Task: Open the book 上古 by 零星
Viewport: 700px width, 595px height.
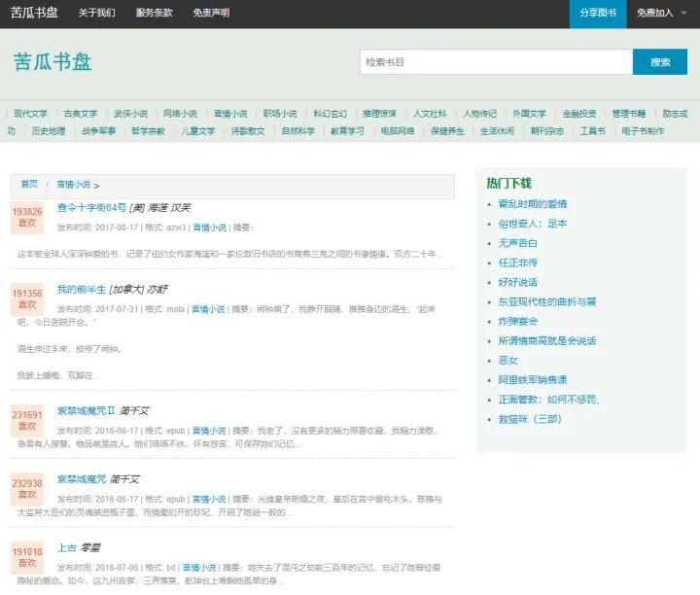Action: (x=67, y=547)
